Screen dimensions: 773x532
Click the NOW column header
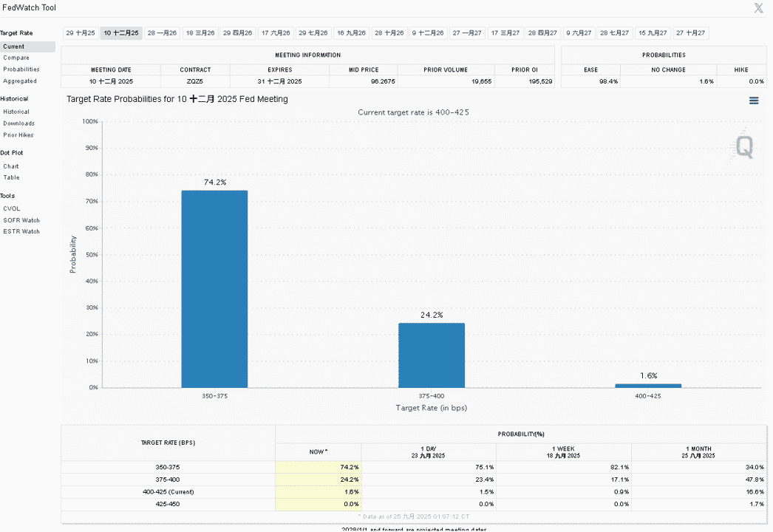[319, 452]
